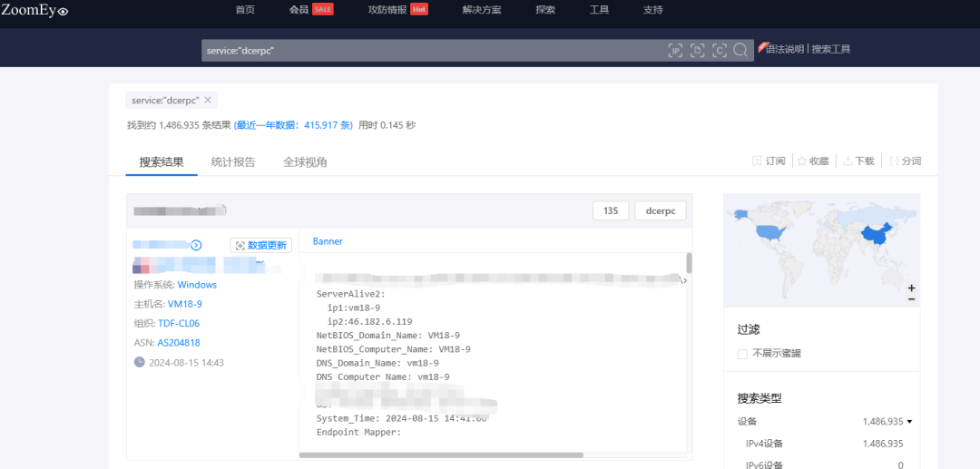Click the red Hot badge
The height and width of the screenshot is (469, 980).
[418, 10]
